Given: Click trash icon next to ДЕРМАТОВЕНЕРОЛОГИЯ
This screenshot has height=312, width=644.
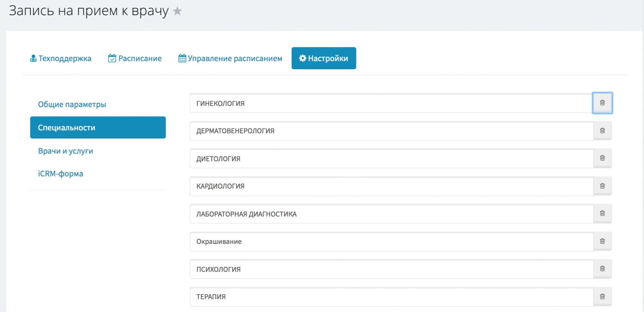Looking at the screenshot, I should point(602,131).
